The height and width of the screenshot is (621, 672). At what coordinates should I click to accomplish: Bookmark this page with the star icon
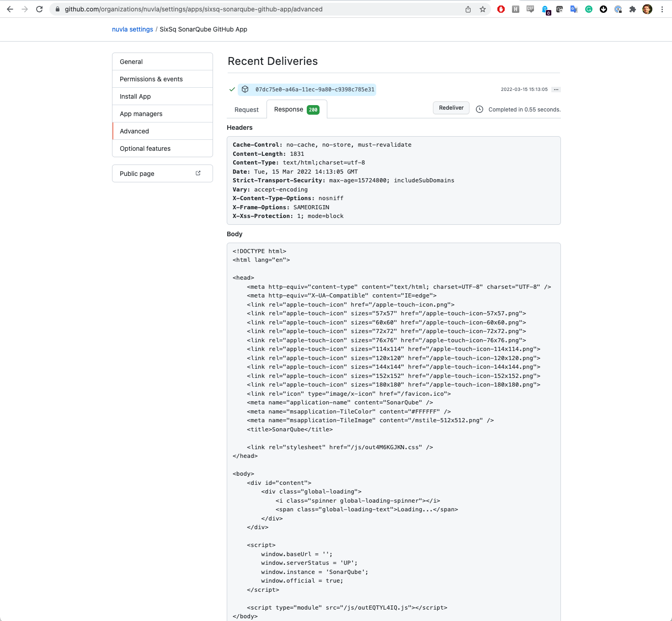[x=483, y=9]
